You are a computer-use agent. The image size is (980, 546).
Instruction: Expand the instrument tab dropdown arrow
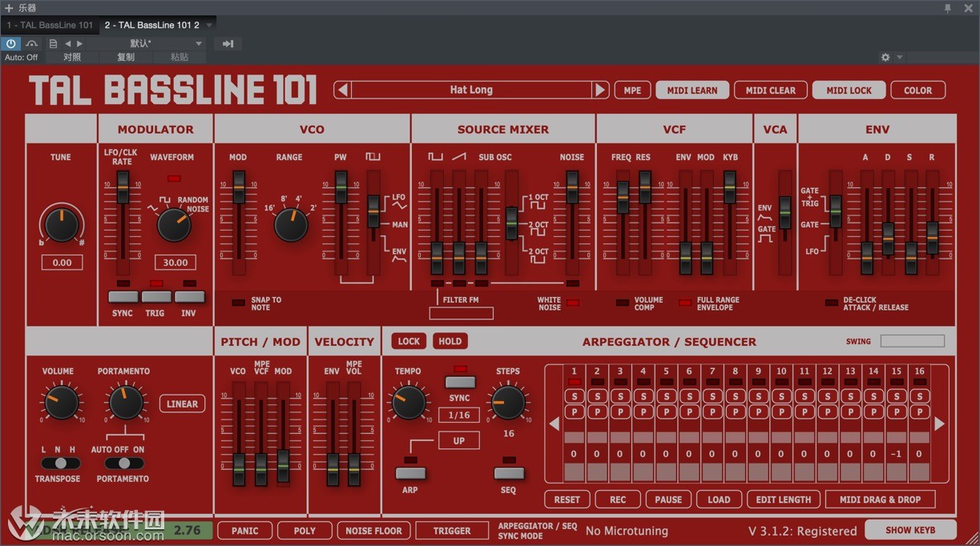210,25
